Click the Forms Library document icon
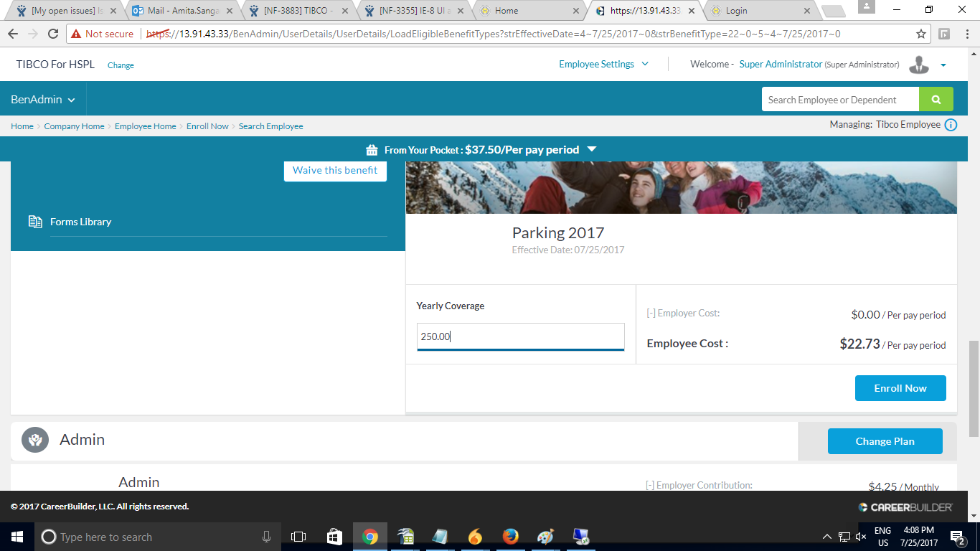This screenshot has width=980, height=551. coord(35,222)
